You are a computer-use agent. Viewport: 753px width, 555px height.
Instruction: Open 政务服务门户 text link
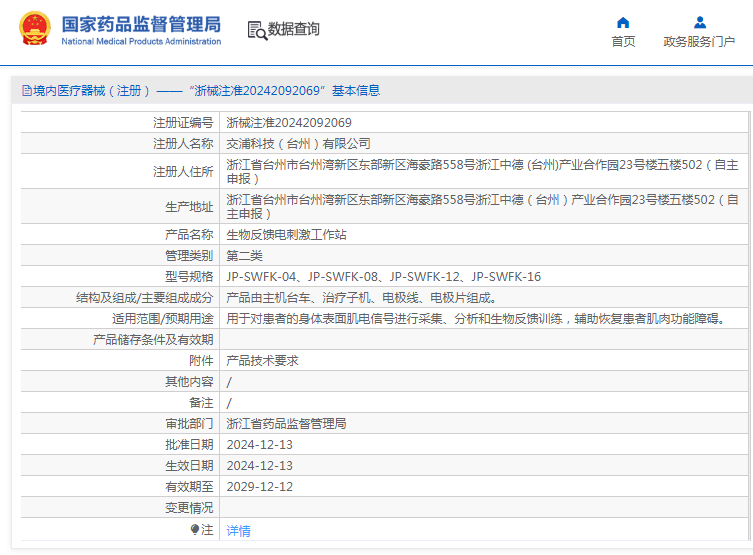click(699, 42)
